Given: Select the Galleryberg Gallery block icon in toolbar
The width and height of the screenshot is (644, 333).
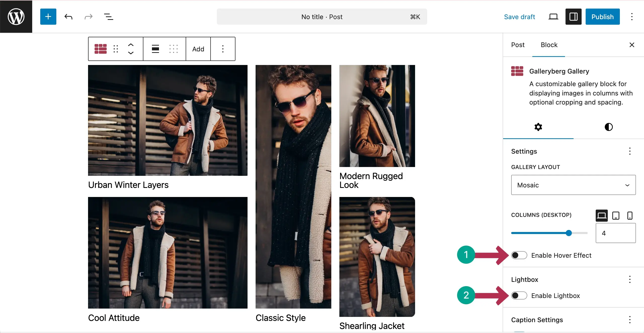Looking at the screenshot, I should click(100, 49).
